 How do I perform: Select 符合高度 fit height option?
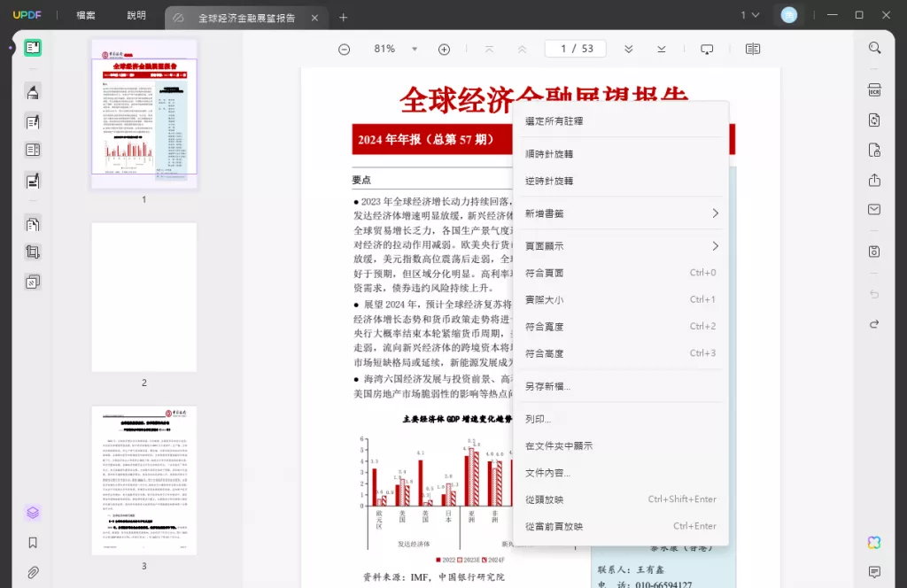coord(621,353)
